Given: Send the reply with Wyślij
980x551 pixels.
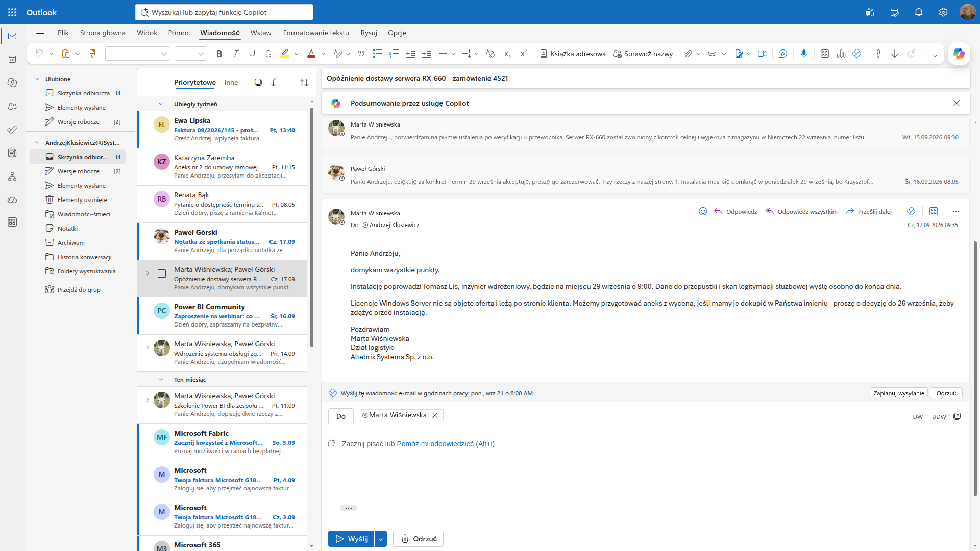Looking at the screenshot, I should (x=351, y=539).
